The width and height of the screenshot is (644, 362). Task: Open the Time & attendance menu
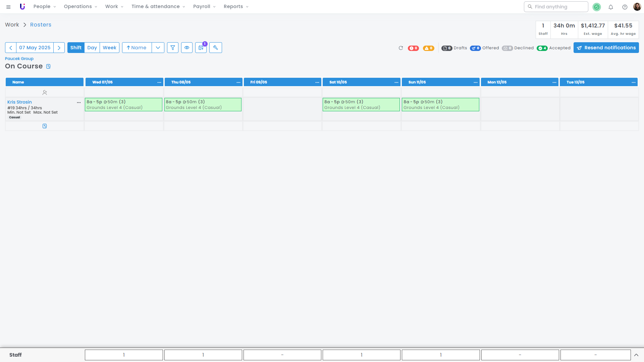click(x=158, y=6)
